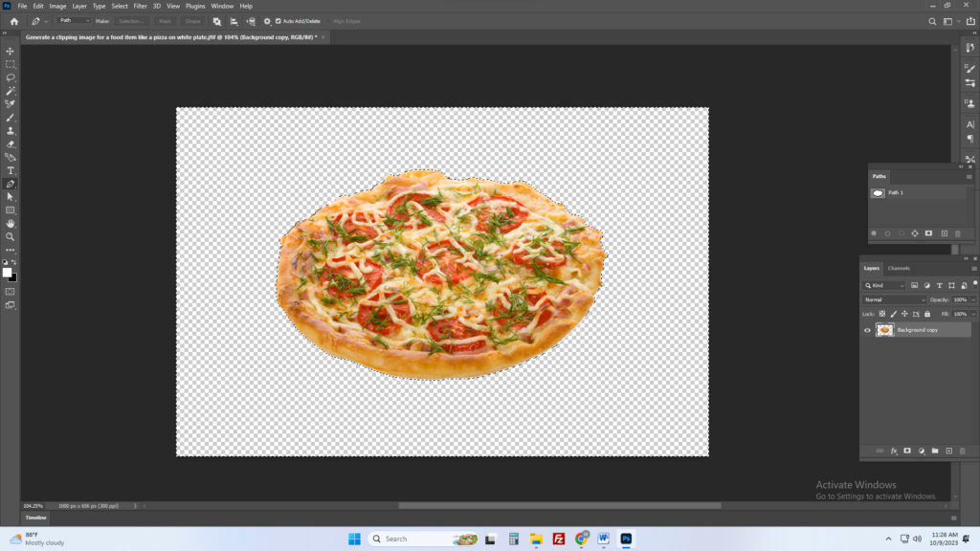
Task: Toggle pixel layer filter icon
Action: [x=914, y=285]
